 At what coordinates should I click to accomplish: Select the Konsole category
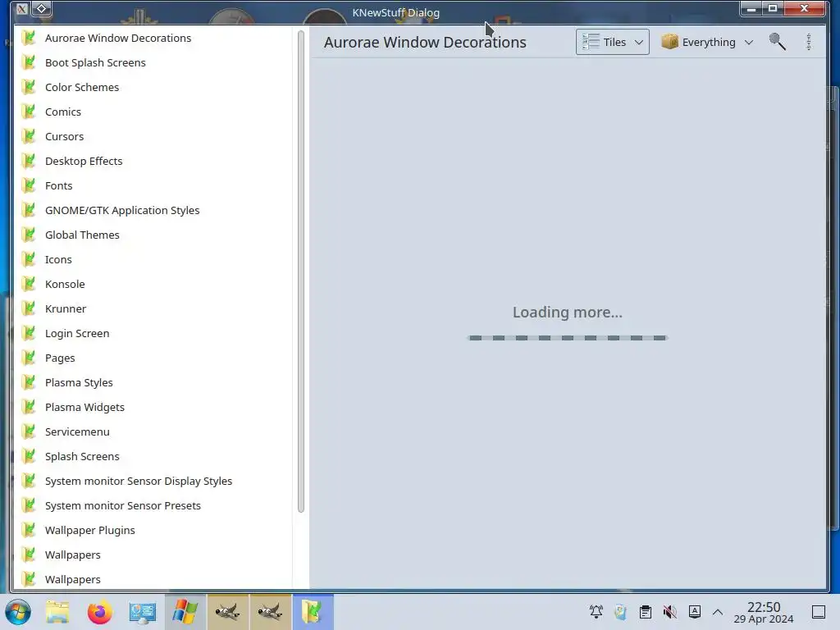pos(153,285)
